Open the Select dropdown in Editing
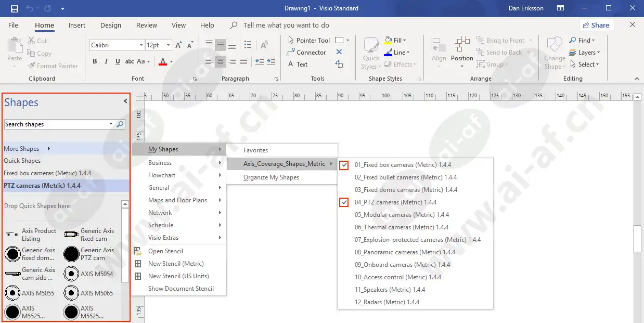Viewport: 644px width, 323px height. click(x=598, y=64)
